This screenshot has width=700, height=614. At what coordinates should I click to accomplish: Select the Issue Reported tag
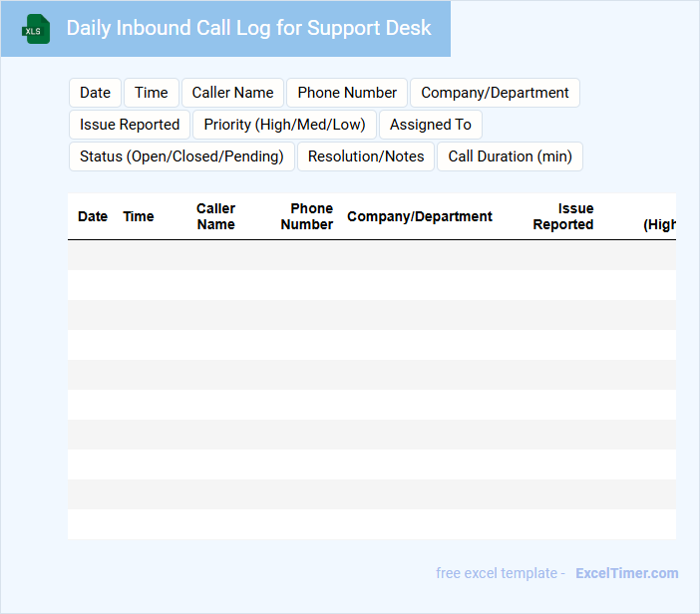pyautogui.click(x=130, y=125)
